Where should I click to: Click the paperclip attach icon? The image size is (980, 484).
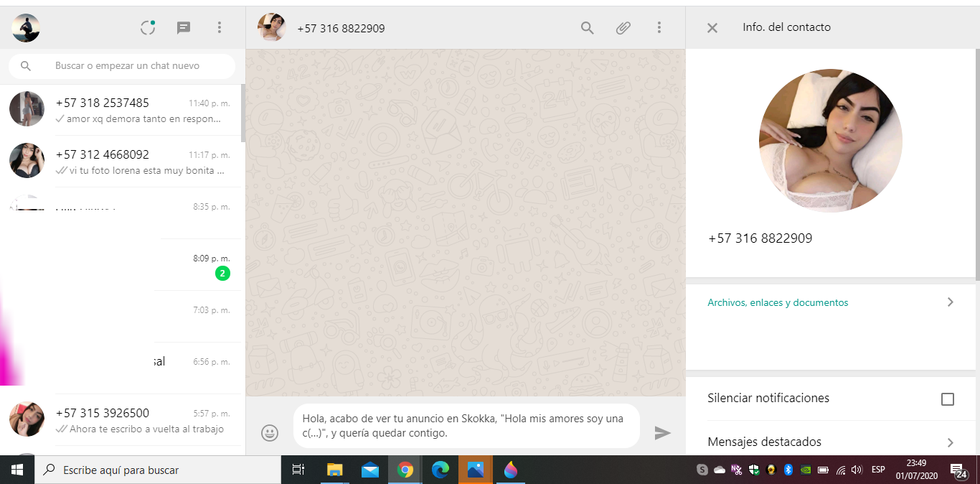(623, 28)
